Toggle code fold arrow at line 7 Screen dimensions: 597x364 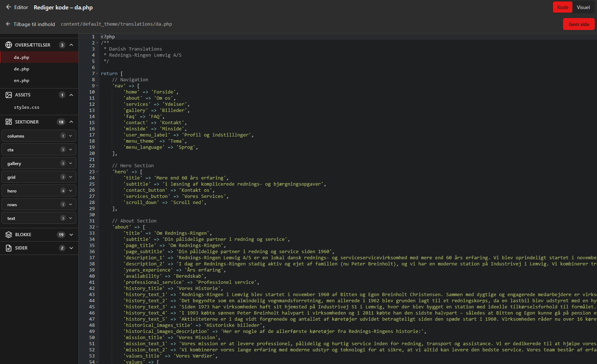(x=97, y=74)
